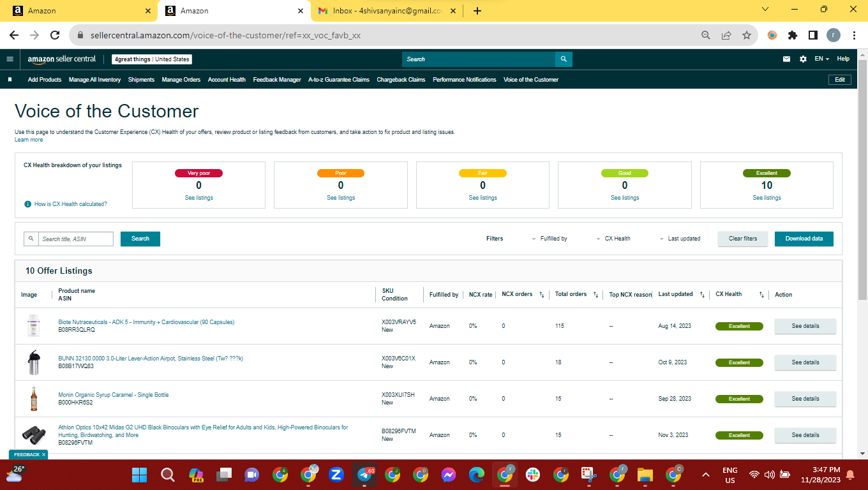Viewport: 868px width, 490px height.
Task: Open the browser zoom magnifier in address bar
Action: coord(706,36)
